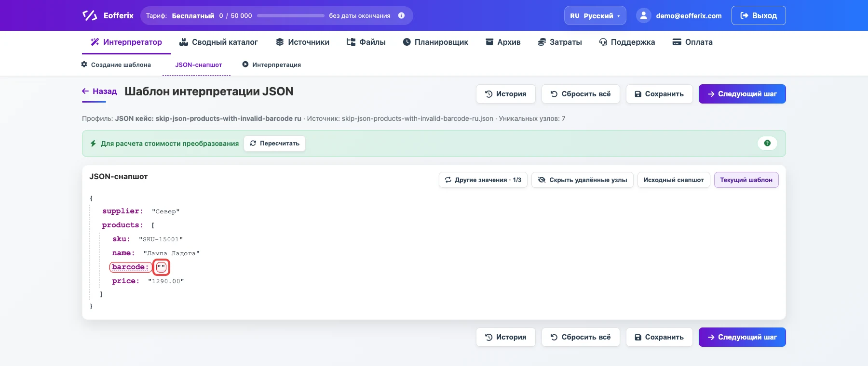Open the Поддержка tab
Screen dimensions: 868x366
[627, 42]
